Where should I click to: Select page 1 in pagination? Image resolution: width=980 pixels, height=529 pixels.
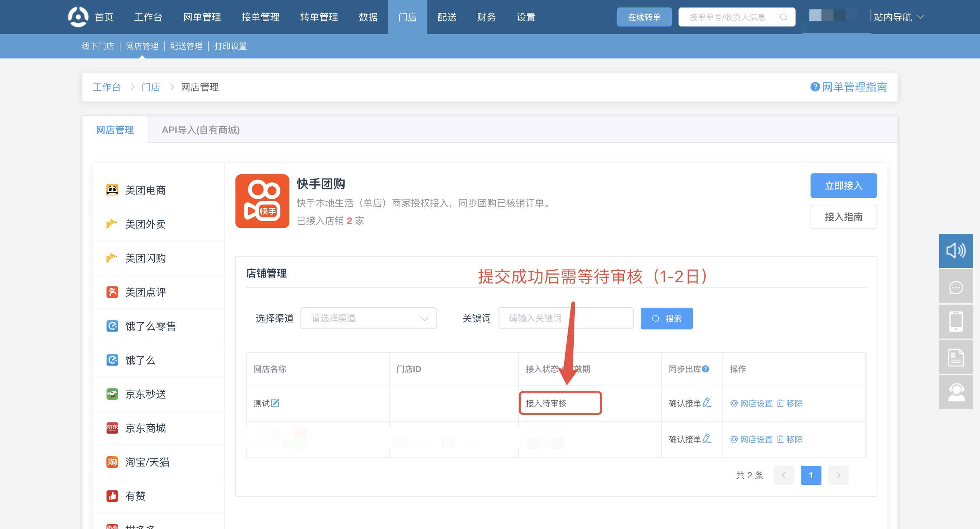click(811, 475)
